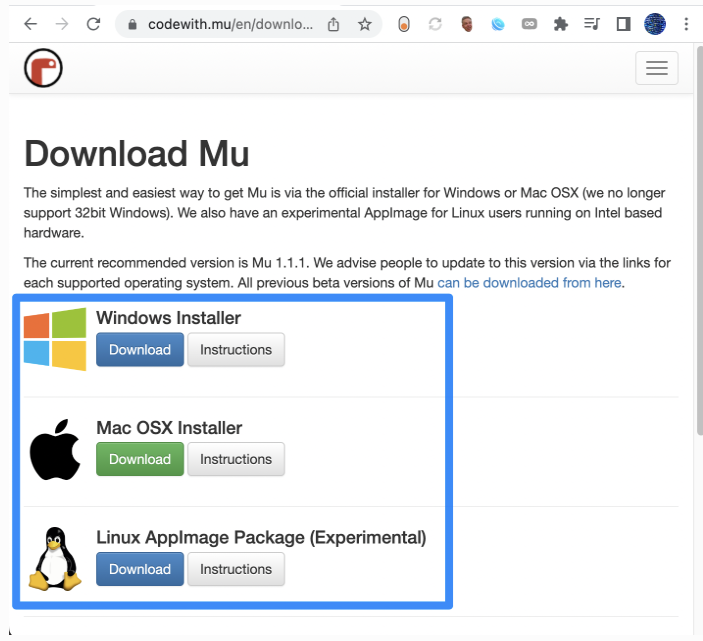Image resolution: width=703 pixels, height=641 pixels.
Task: Open the hamburger navigation menu
Action: (x=656, y=68)
